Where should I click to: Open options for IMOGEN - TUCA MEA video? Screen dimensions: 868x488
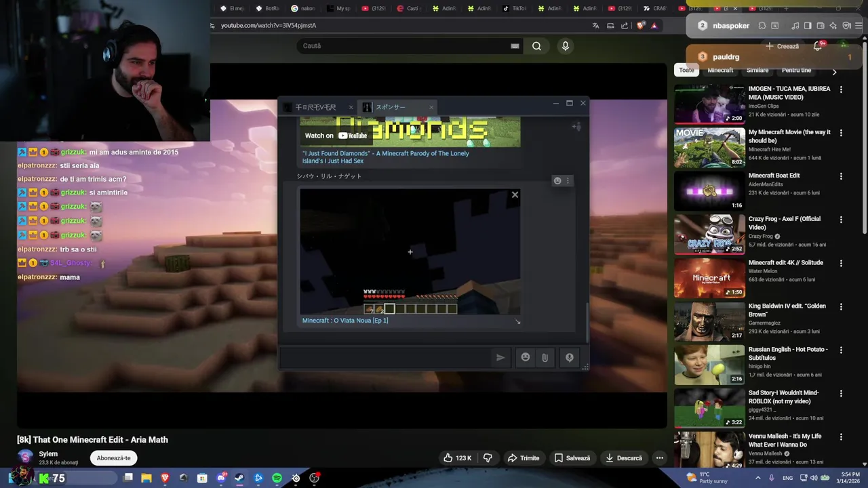tap(841, 89)
